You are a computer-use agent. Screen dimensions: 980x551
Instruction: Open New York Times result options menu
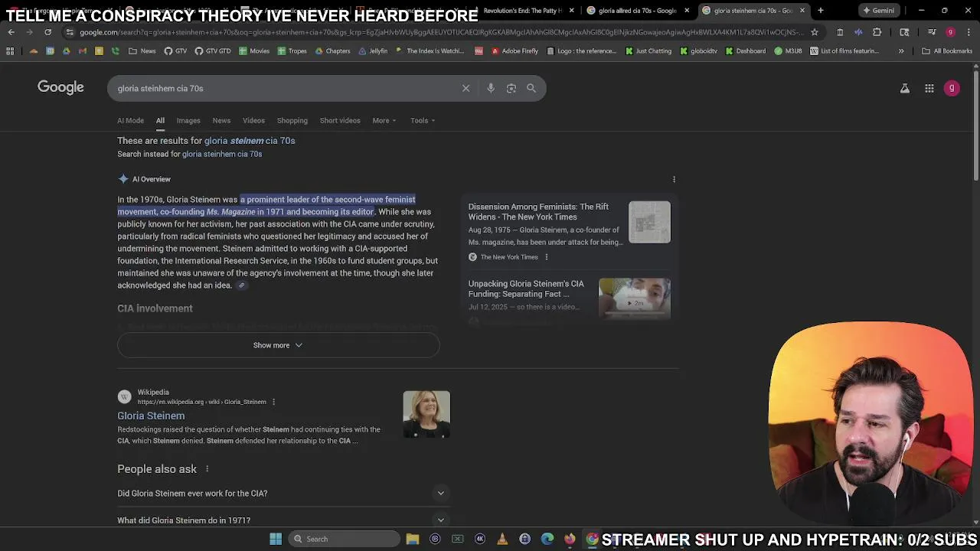[x=546, y=257]
